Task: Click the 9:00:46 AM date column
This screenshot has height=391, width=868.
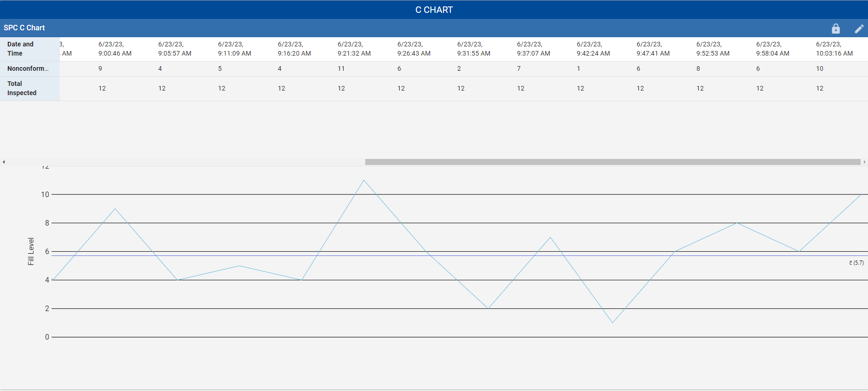Action: point(115,49)
